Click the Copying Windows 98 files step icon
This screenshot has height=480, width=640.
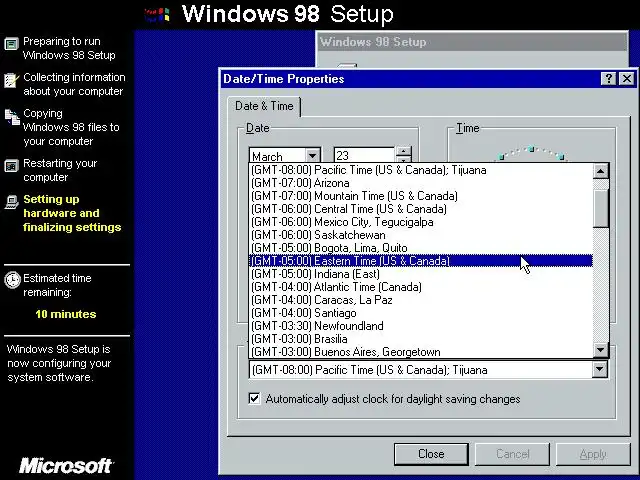click(12, 117)
